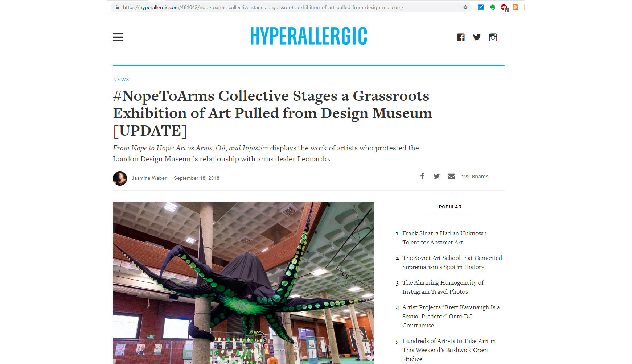Click the Hyperallergic logo
632x364 pixels.
coord(308,36)
